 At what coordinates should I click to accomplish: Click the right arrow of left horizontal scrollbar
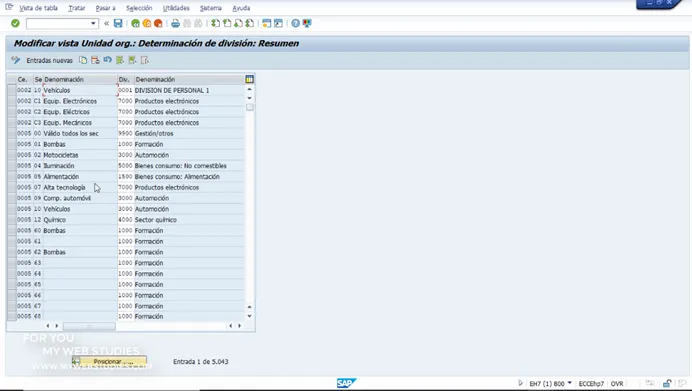pyautogui.click(x=56, y=326)
